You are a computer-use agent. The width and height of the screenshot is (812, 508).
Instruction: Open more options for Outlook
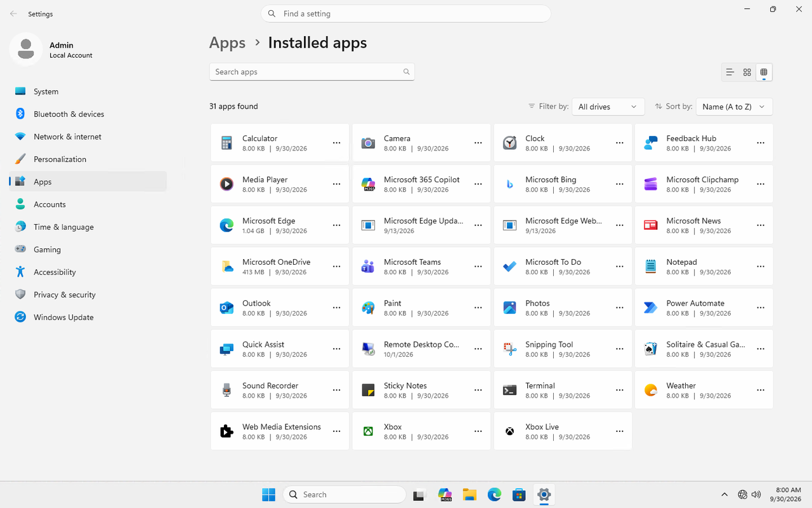point(337,308)
